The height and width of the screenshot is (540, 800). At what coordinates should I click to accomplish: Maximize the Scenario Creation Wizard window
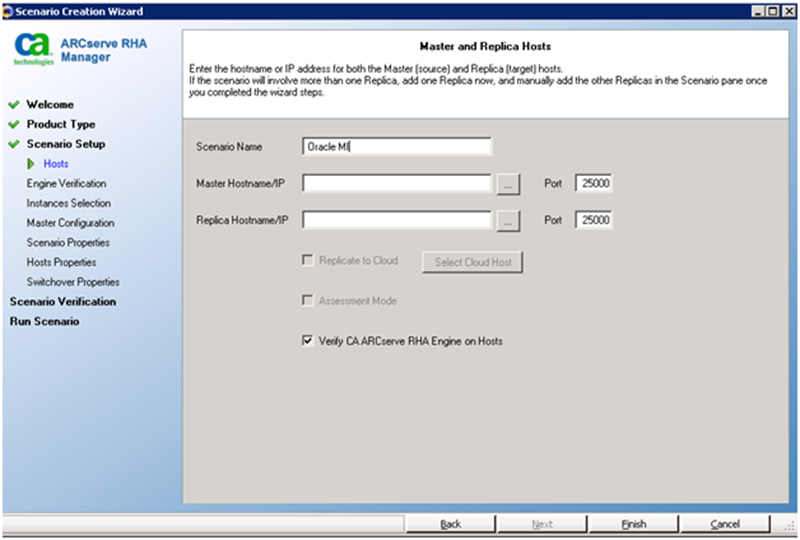(x=772, y=11)
